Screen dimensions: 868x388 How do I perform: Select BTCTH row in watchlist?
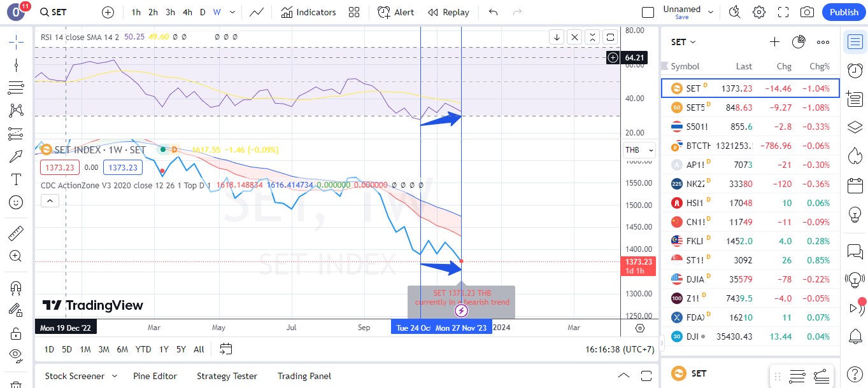(750, 146)
